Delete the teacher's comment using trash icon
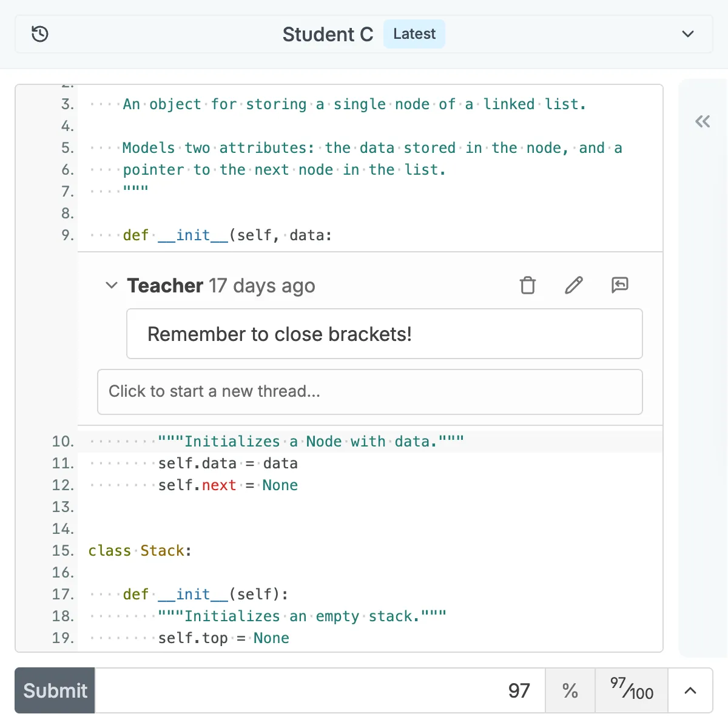The width and height of the screenshot is (728, 728). click(x=527, y=285)
